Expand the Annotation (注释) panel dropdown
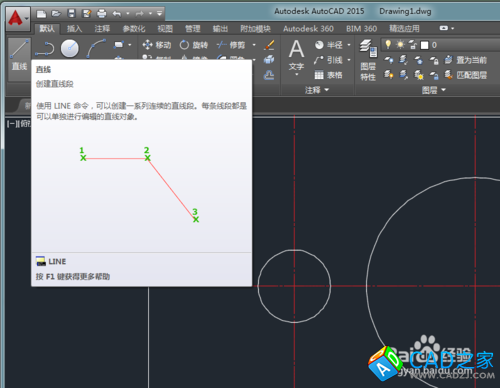 click(x=317, y=90)
